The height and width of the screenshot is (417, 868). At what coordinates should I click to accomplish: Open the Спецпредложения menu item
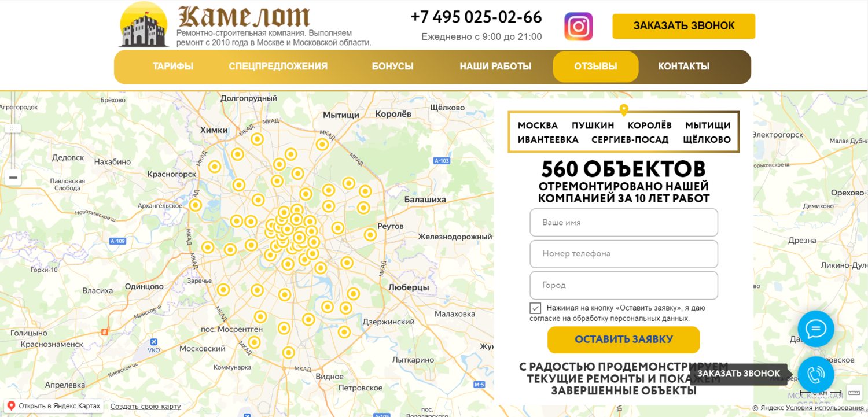pyautogui.click(x=278, y=67)
